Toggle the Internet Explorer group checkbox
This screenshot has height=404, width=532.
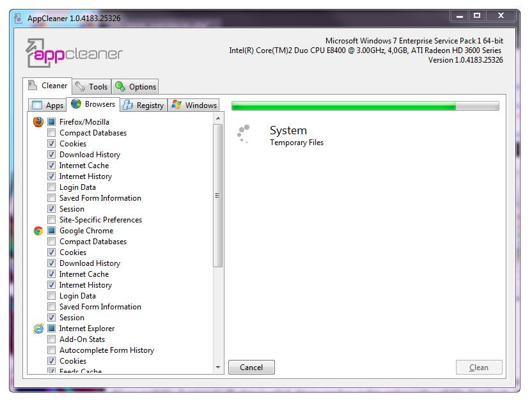point(51,329)
